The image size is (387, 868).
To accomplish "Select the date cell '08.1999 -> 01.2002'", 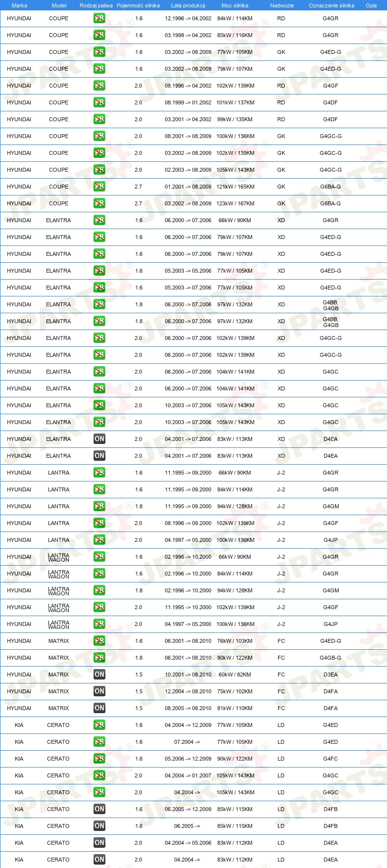I will pyautogui.click(x=188, y=102).
